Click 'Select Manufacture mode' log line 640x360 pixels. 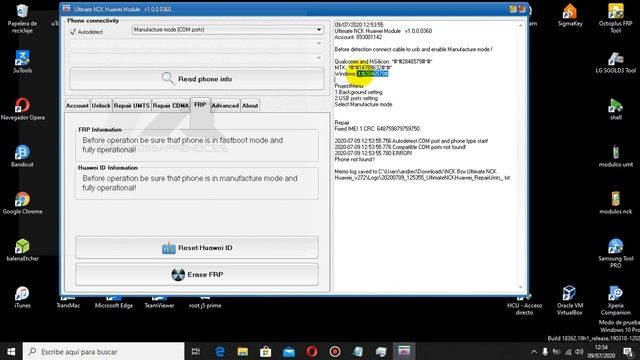coord(363,104)
